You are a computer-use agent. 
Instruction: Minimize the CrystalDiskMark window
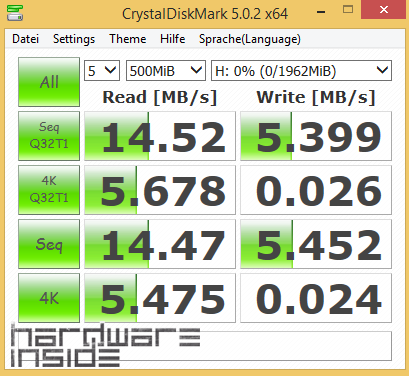click(x=321, y=12)
